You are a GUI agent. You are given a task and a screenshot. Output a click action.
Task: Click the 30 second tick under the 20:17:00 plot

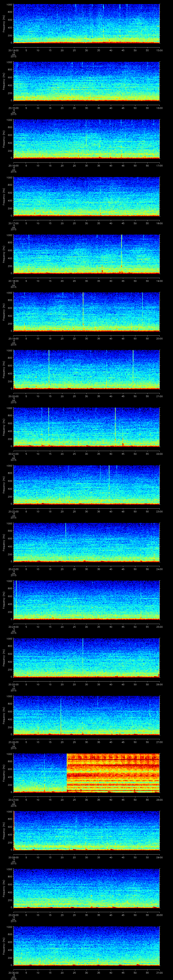(86, 223)
